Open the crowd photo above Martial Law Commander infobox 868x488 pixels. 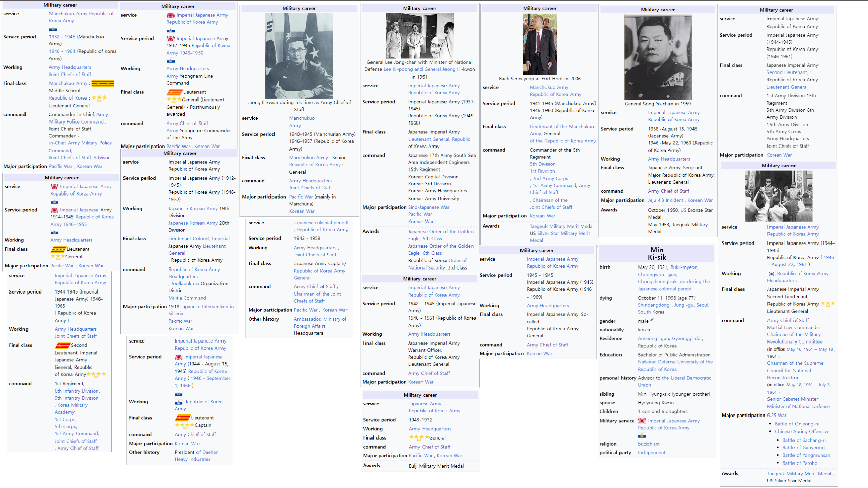(x=778, y=196)
